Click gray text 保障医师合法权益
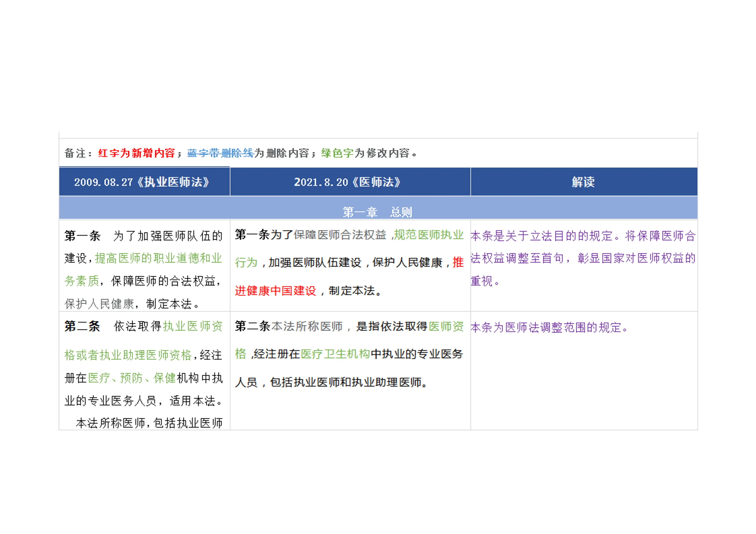Image resolution: width=756 pixels, height=534 pixels. pos(340,235)
